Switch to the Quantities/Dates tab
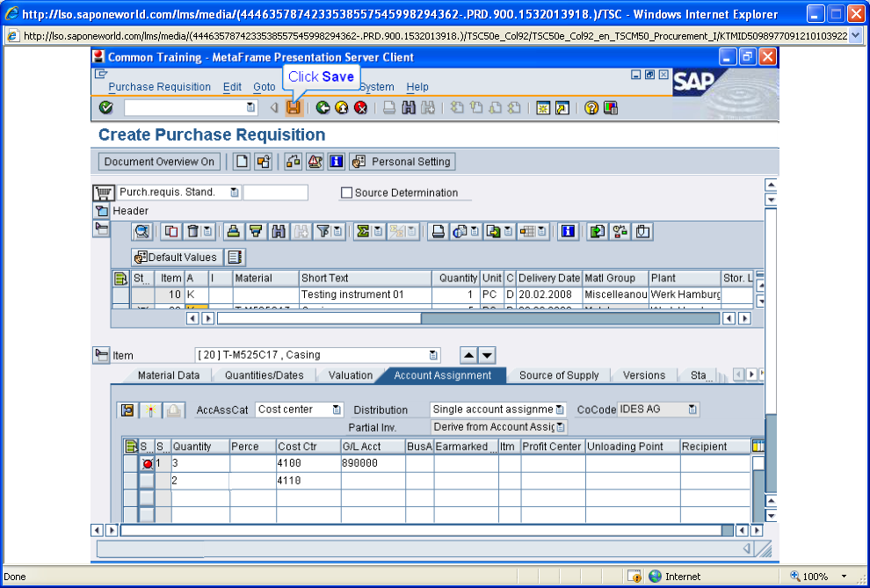The width and height of the screenshot is (870, 588). [265, 375]
